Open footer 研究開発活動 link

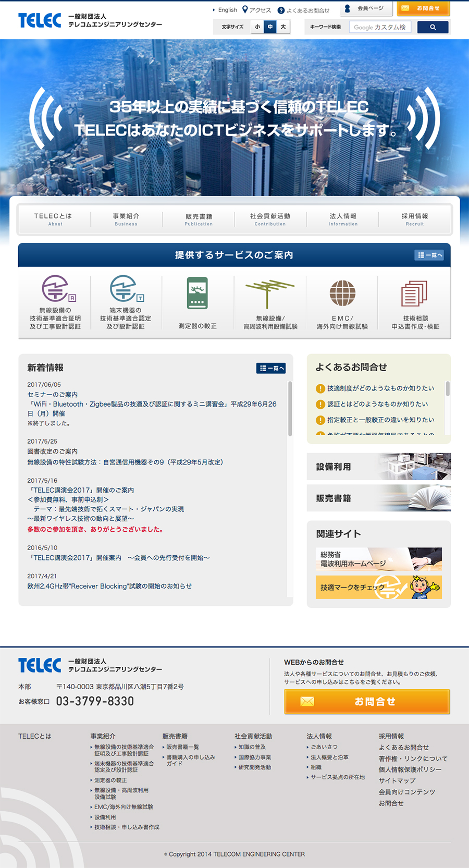(255, 767)
